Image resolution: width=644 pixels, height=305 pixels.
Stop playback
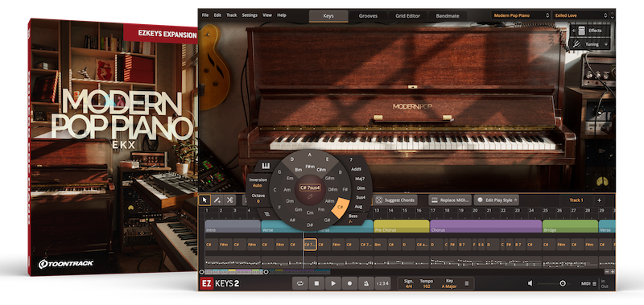[x=316, y=283]
